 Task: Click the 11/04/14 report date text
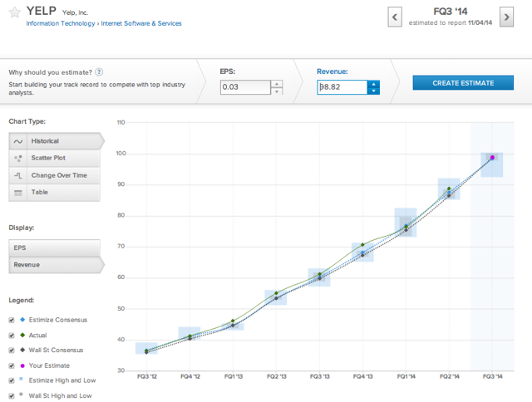(x=480, y=22)
